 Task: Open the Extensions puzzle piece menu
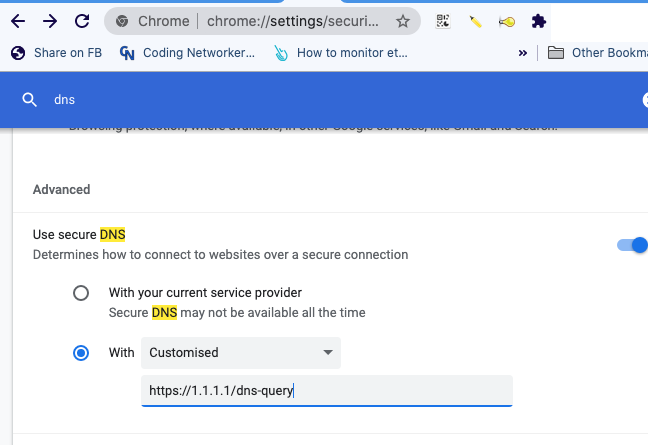pos(539,21)
